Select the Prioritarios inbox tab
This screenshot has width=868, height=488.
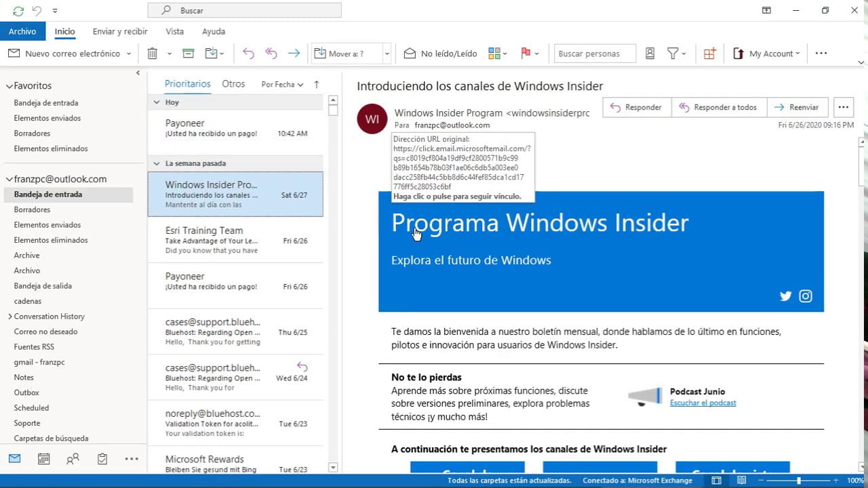point(188,84)
